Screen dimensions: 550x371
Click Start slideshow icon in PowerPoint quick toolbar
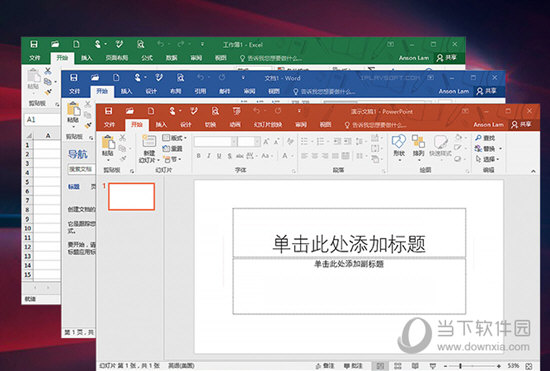237,111
